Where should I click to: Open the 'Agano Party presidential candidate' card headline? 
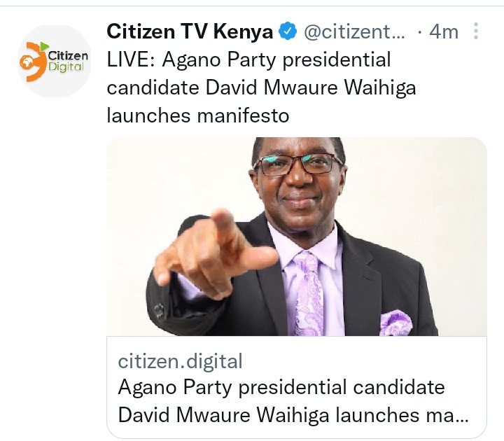(x=281, y=386)
